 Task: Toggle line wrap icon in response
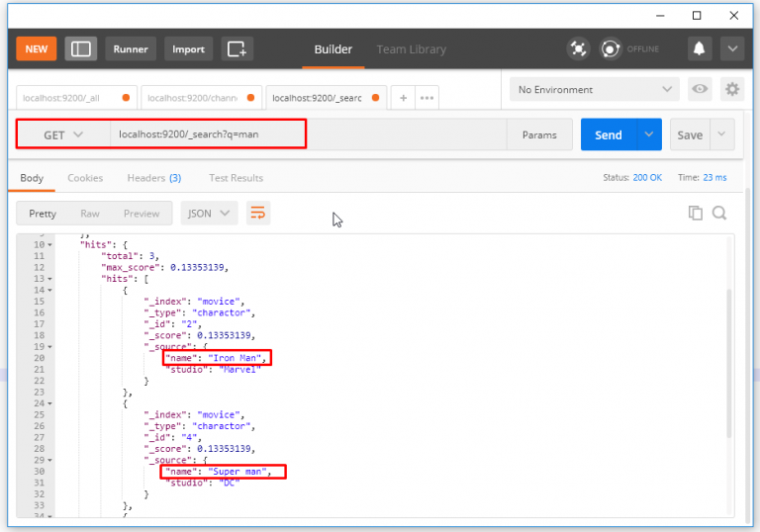[x=258, y=213]
